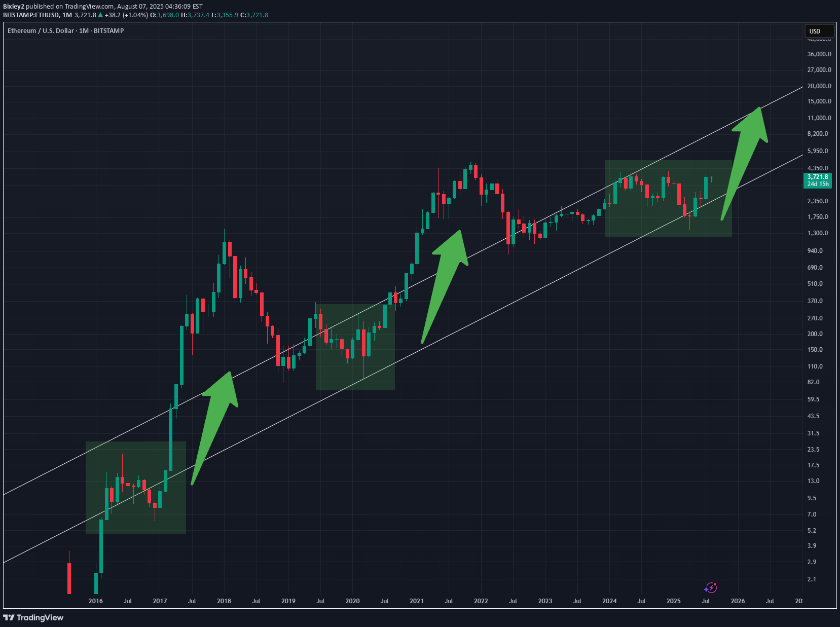The width and height of the screenshot is (840, 627).
Task: Click the Jul label between 2016 and 2017
Action: pos(128,601)
